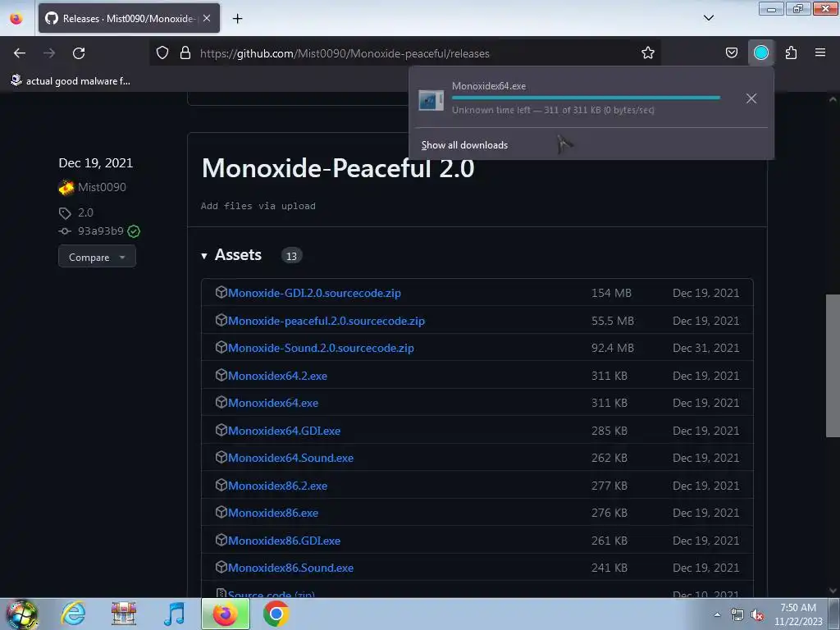Open the music note taskbar app
This screenshot has height=630, width=840.
click(x=174, y=614)
